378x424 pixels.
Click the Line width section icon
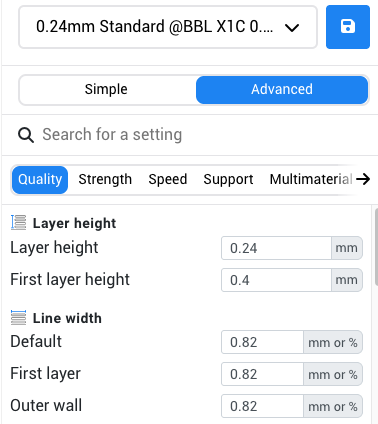(x=18, y=317)
